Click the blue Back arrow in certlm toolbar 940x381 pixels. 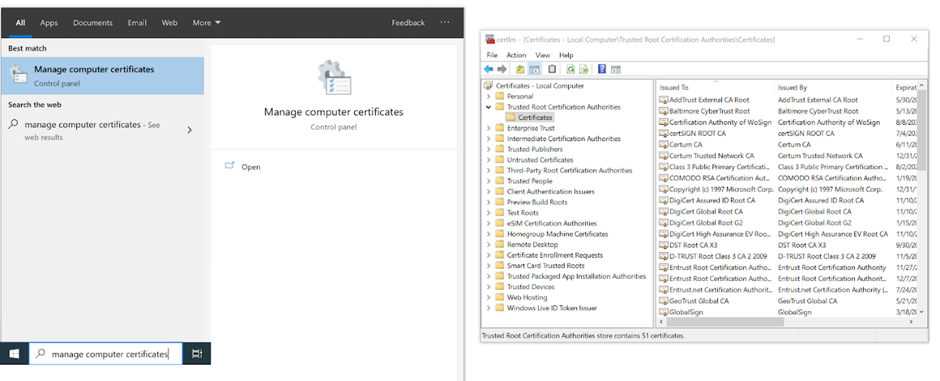click(489, 69)
